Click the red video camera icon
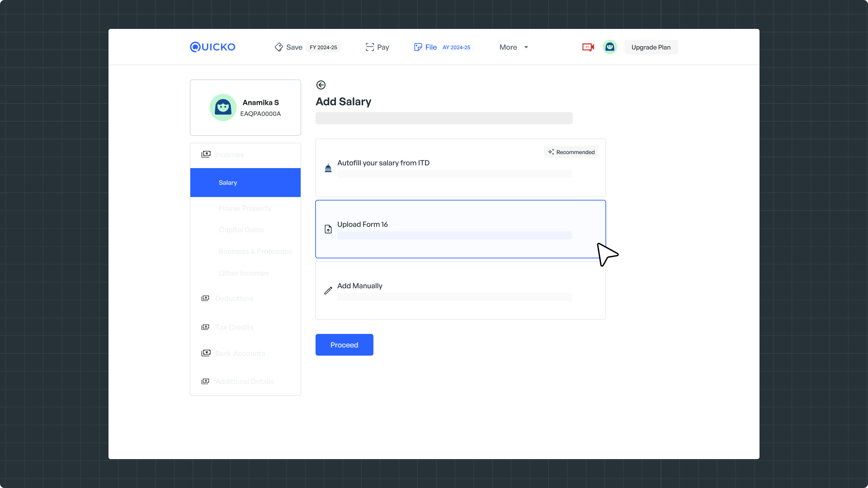Screen dimensions: 868x488 pyautogui.click(x=588, y=47)
